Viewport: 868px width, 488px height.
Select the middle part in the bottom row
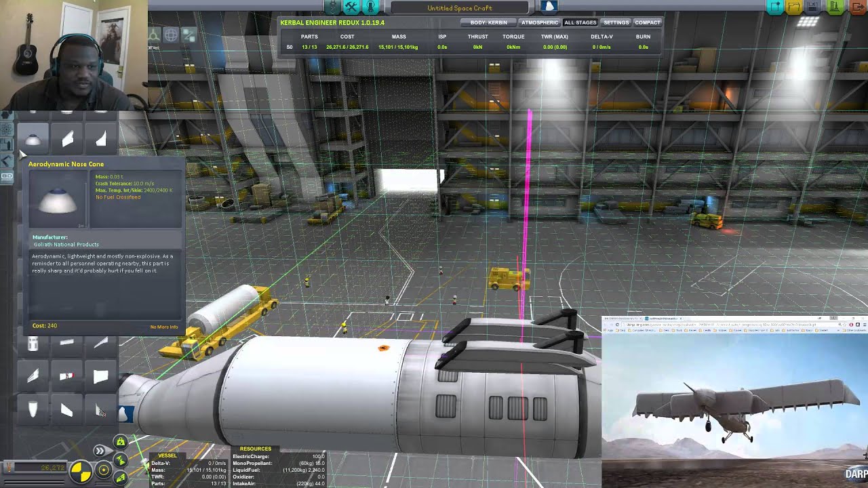(67, 409)
